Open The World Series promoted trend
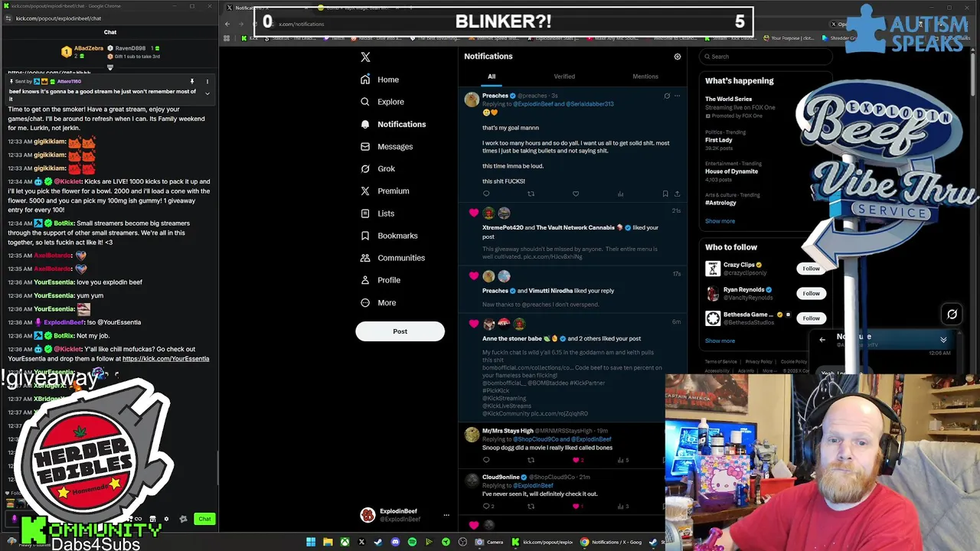This screenshot has width=980, height=551. click(728, 99)
